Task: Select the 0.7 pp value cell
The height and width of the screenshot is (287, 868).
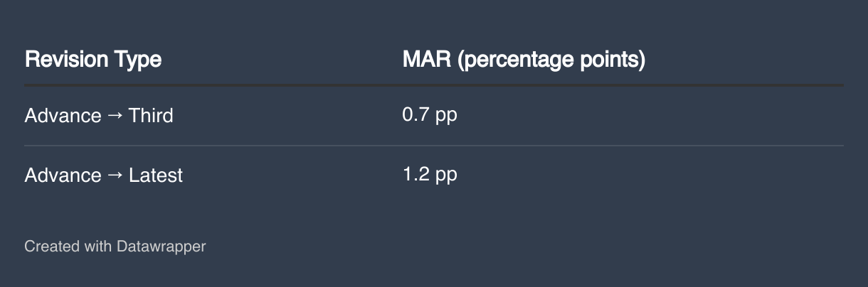Action: pyautogui.click(x=430, y=115)
